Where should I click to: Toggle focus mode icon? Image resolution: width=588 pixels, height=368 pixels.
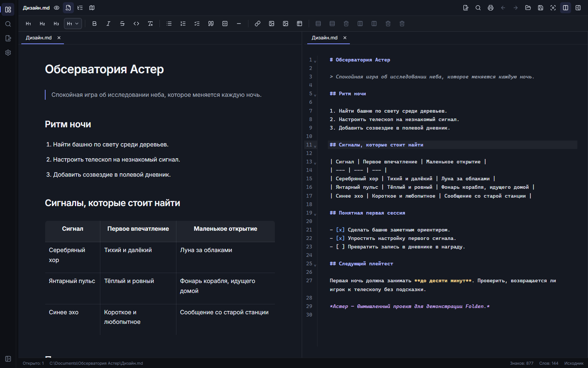point(553,8)
